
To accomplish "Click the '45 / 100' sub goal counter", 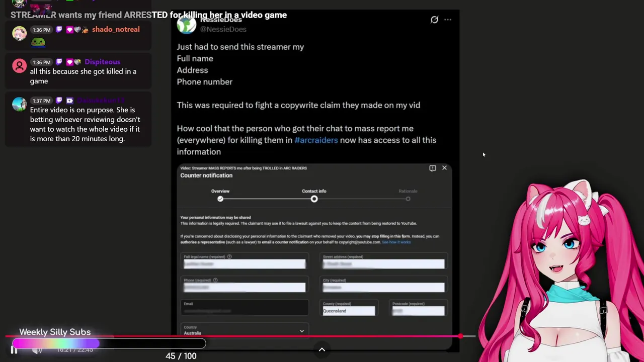I will click(x=181, y=356).
